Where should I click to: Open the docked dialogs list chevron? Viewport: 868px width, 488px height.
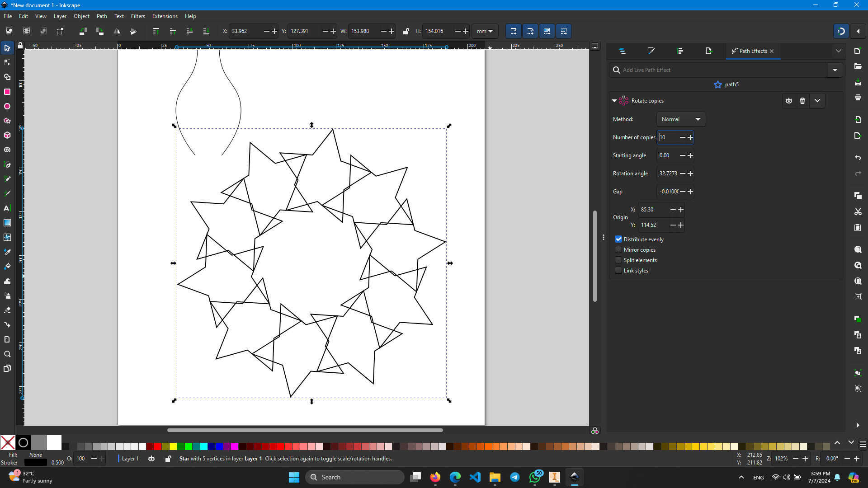click(x=839, y=51)
